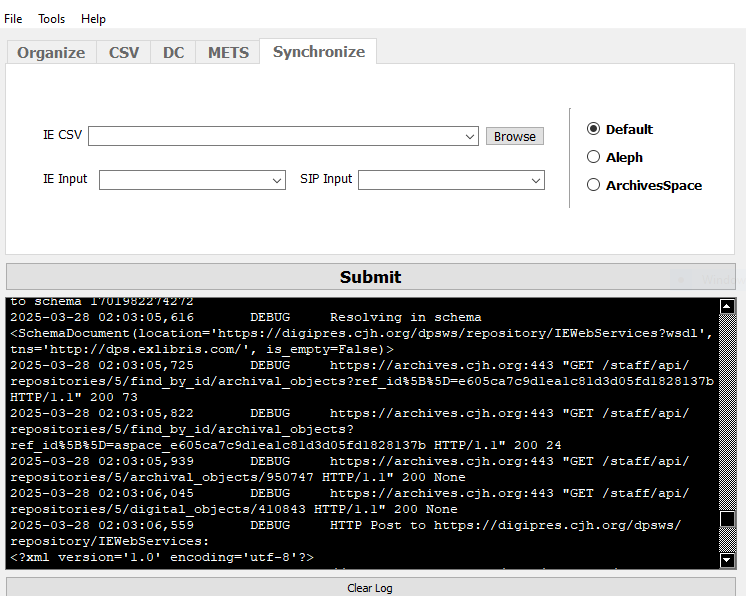Open the Tools menu

[x=52, y=19]
